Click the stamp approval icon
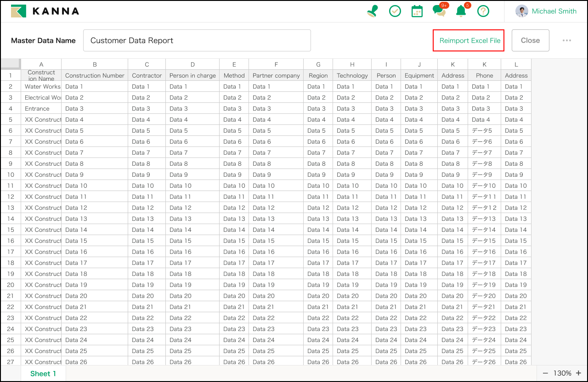588x382 pixels. tap(373, 11)
